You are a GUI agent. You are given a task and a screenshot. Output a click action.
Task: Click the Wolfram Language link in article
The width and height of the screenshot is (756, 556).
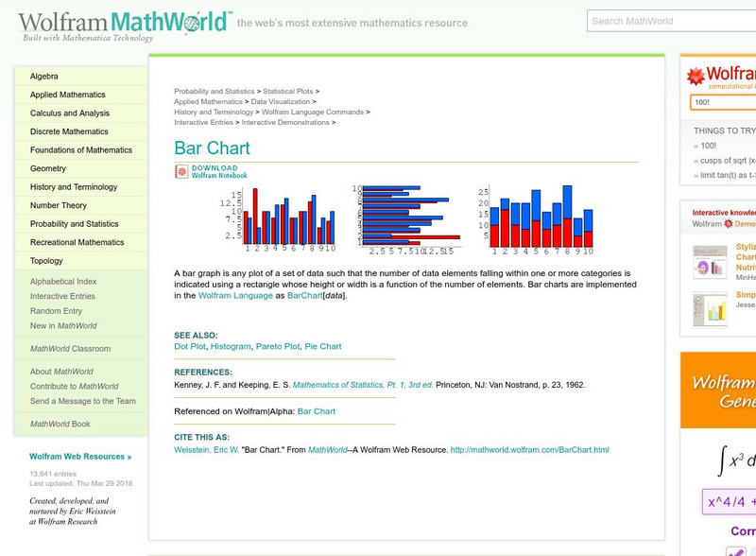point(235,295)
